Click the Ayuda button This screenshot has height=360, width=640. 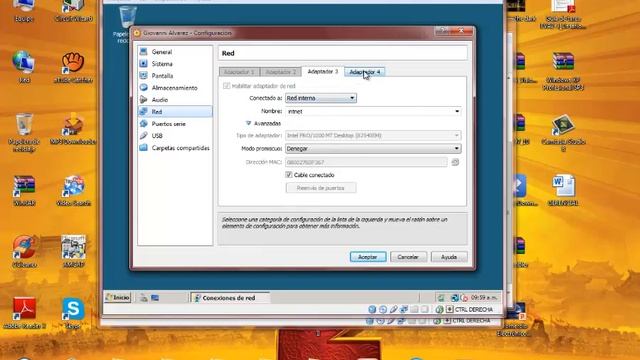pos(449,257)
